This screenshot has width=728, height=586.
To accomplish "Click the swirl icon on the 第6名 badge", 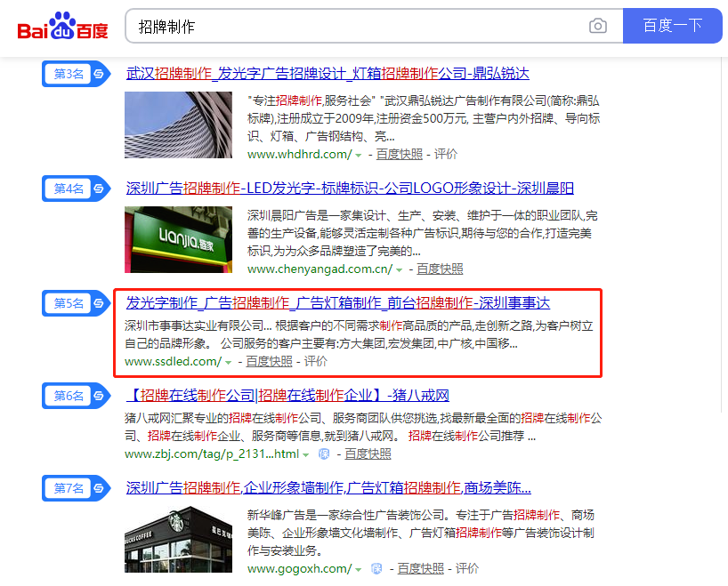I will pos(99,396).
